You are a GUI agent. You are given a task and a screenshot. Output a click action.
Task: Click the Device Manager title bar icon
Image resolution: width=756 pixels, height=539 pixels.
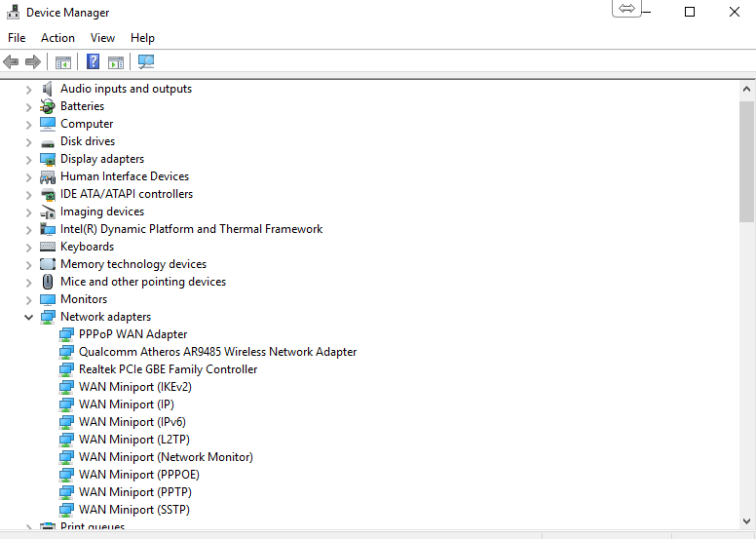pyautogui.click(x=13, y=12)
